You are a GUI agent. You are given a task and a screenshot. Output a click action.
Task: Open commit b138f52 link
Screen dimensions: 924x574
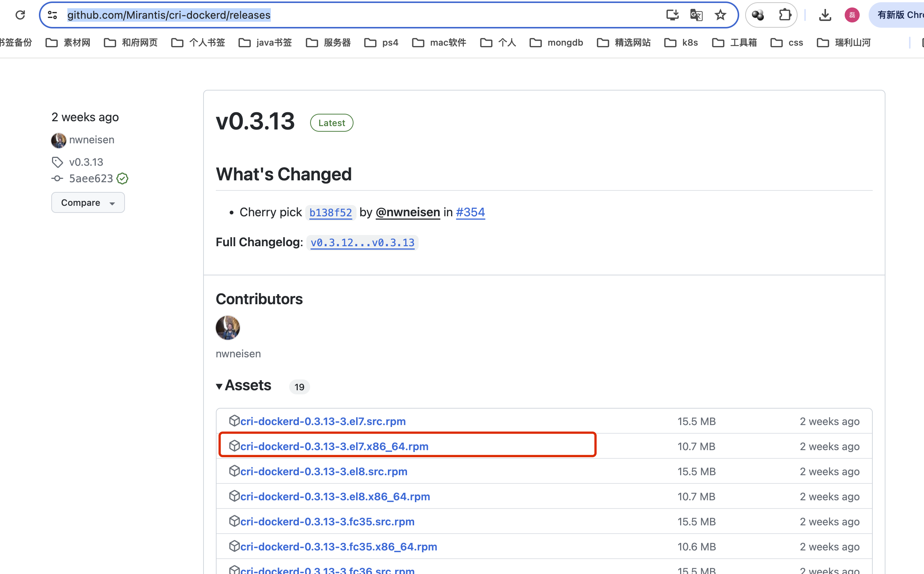pyautogui.click(x=331, y=212)
